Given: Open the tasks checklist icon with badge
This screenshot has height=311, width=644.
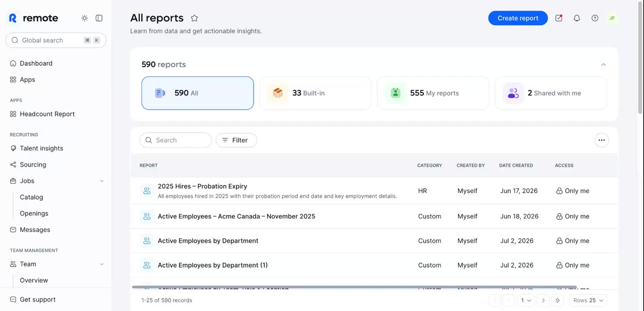Looking at the screenshot, I should (559, 18).
